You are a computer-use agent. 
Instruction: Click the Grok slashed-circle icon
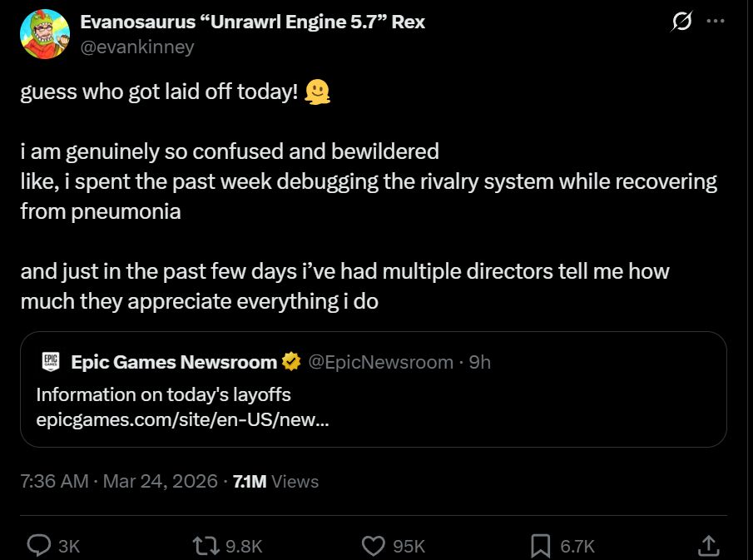[x=681, y=23]
